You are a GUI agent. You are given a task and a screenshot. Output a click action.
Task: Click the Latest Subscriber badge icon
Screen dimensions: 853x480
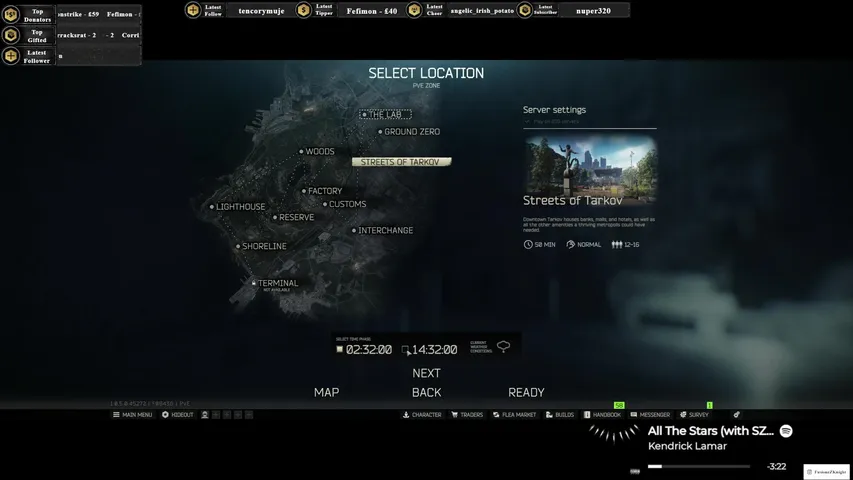(524, 10)
